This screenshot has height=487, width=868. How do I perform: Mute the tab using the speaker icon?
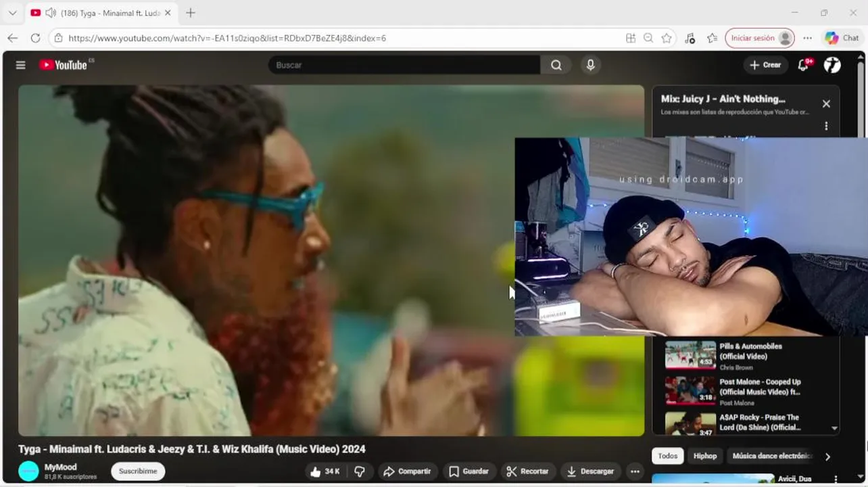click(49, 13)
